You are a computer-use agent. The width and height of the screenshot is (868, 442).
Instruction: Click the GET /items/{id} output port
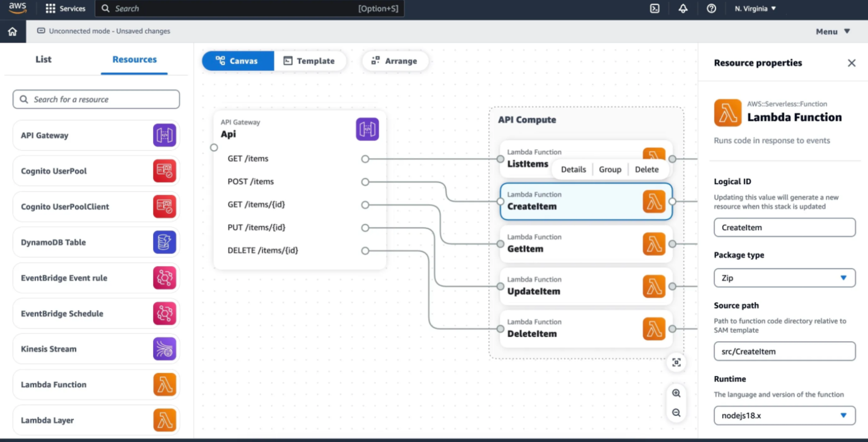coord(365,205)
